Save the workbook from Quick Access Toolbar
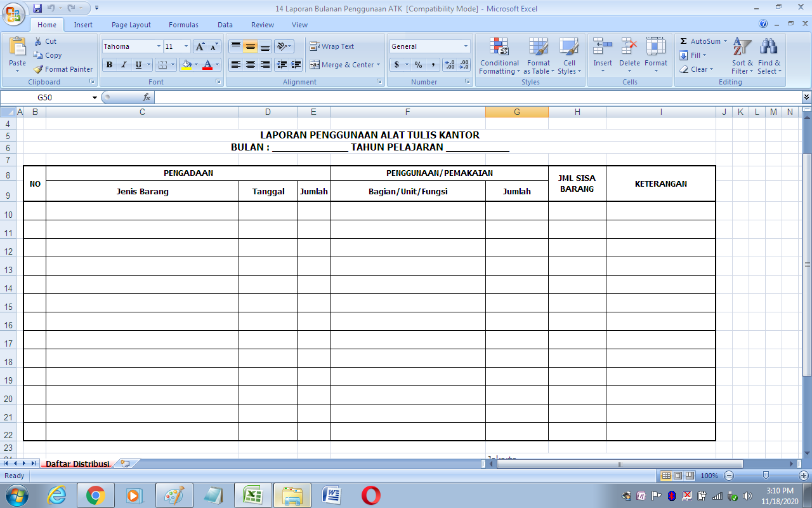 pyautogui.click(x=37, y=8)
